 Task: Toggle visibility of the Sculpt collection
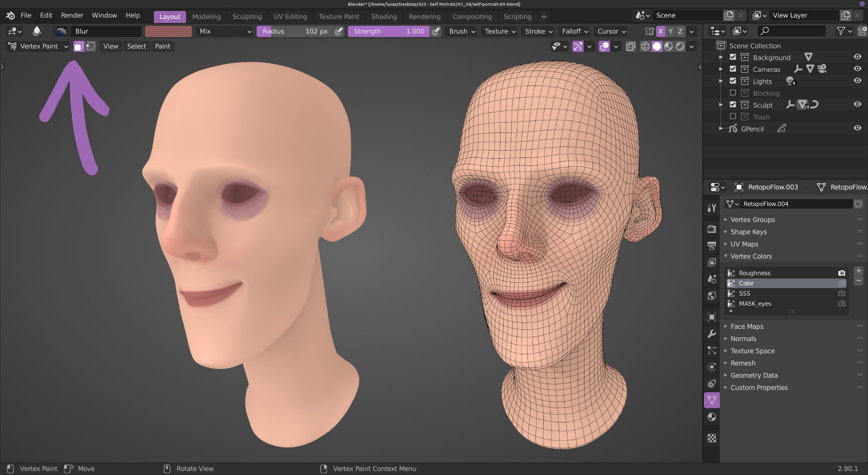[858, 104]
